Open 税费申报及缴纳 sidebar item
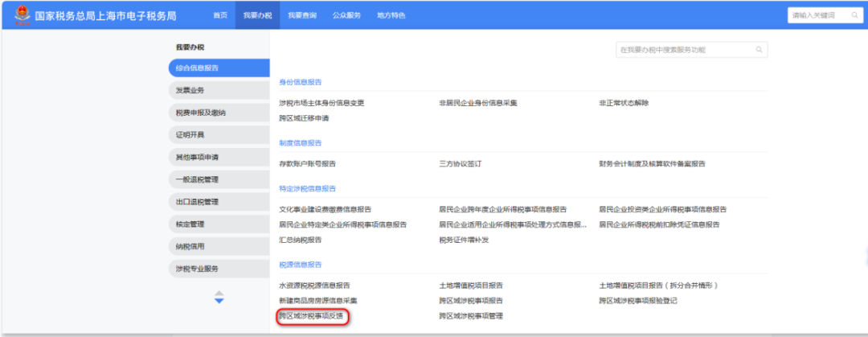Viewport: 868px width, 337px height. pyautogui.click(x=201, y=113)
